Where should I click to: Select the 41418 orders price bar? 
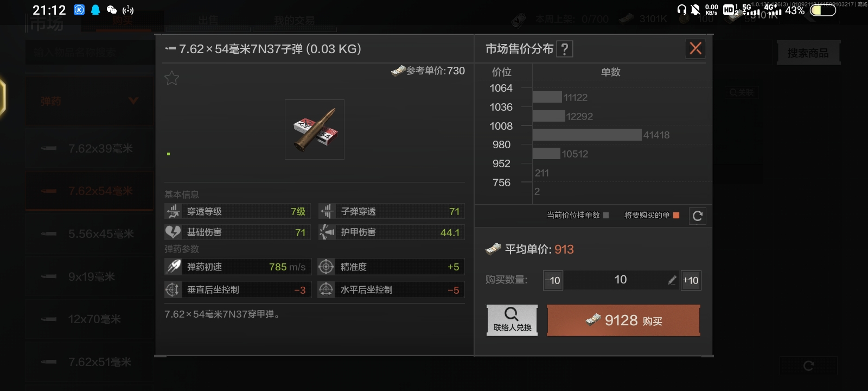pyautogui.click(x=587, y=135)
